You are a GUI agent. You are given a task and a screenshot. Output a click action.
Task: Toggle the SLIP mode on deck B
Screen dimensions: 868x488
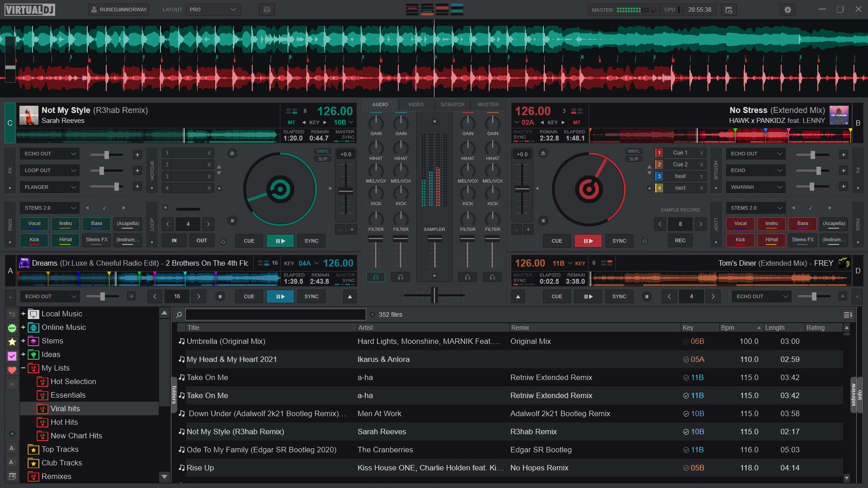633,159
